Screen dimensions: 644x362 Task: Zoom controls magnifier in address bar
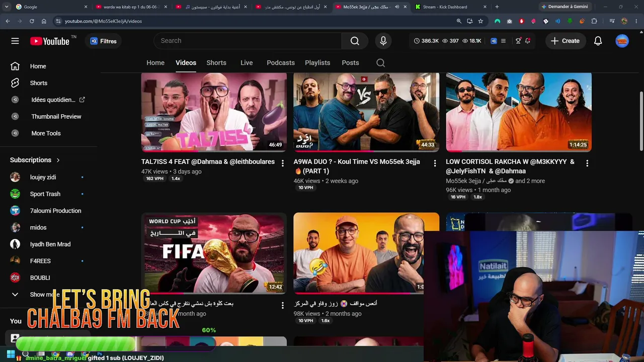459,21
